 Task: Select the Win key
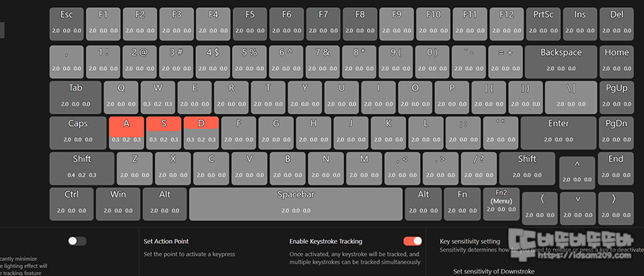pyautogui.click(x=118, y=204)
